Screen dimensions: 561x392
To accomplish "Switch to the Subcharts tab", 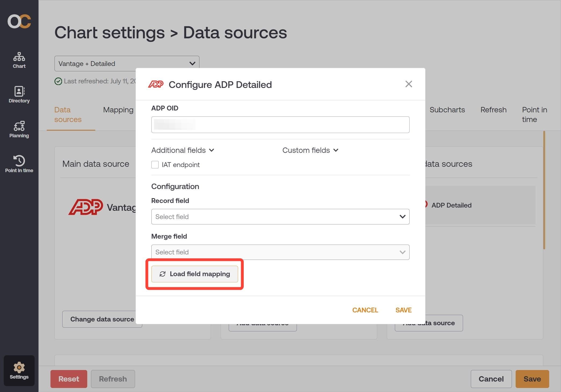I will (447, 110).
